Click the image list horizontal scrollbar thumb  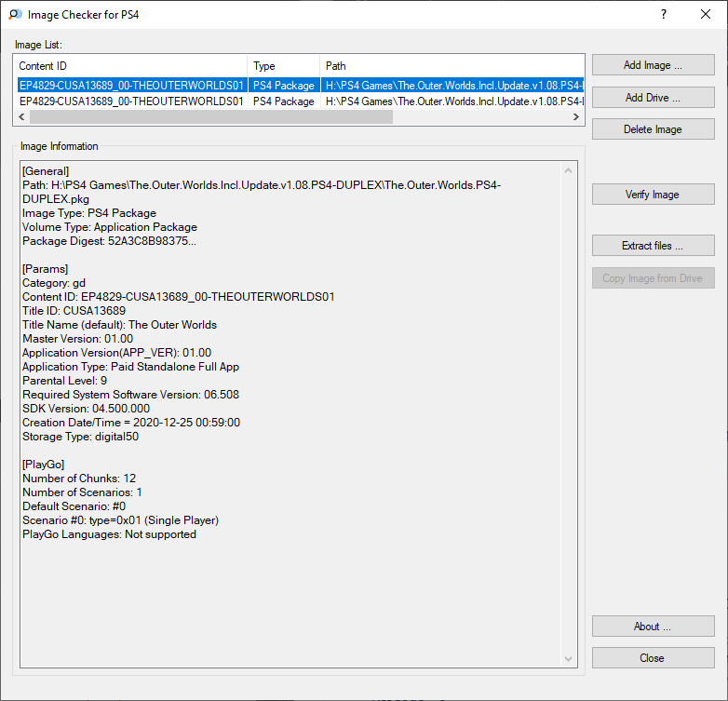(x=210, y=117)
